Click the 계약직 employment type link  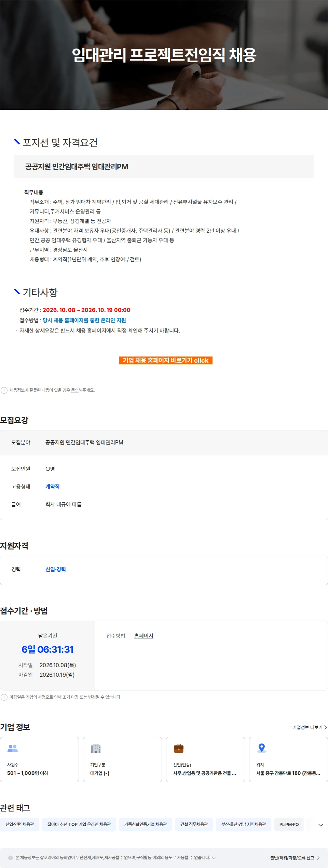(x=53, y=487)
